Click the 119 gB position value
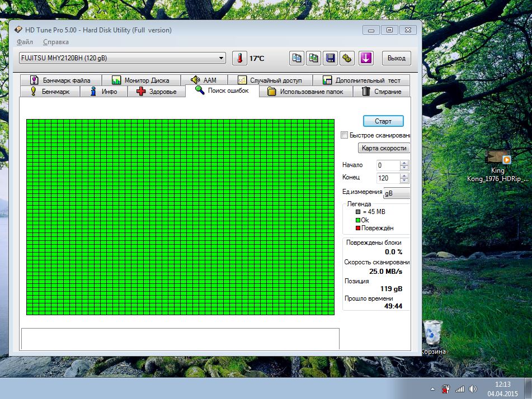The width and height of the screenshot is (532, 399). 391,288
